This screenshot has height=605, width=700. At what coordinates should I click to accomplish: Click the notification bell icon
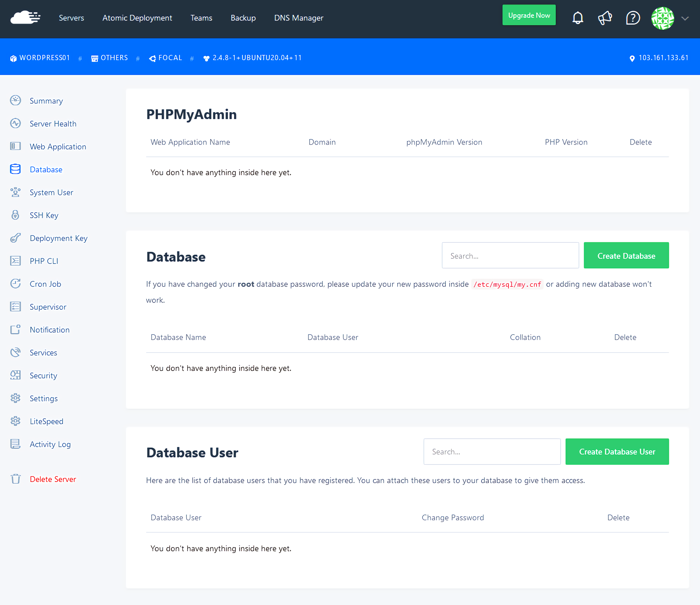pos(578,18)
